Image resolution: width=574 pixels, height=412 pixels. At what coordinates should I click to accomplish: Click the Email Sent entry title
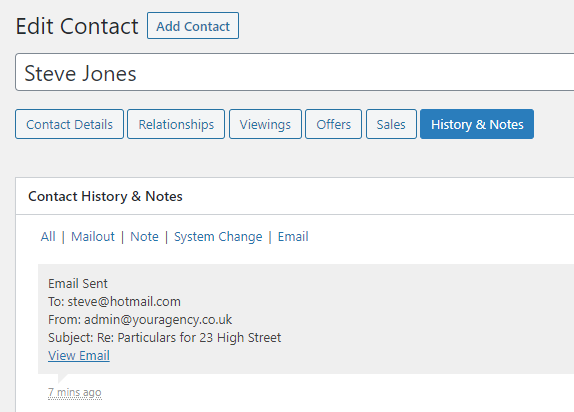click(x=78, y=283)
